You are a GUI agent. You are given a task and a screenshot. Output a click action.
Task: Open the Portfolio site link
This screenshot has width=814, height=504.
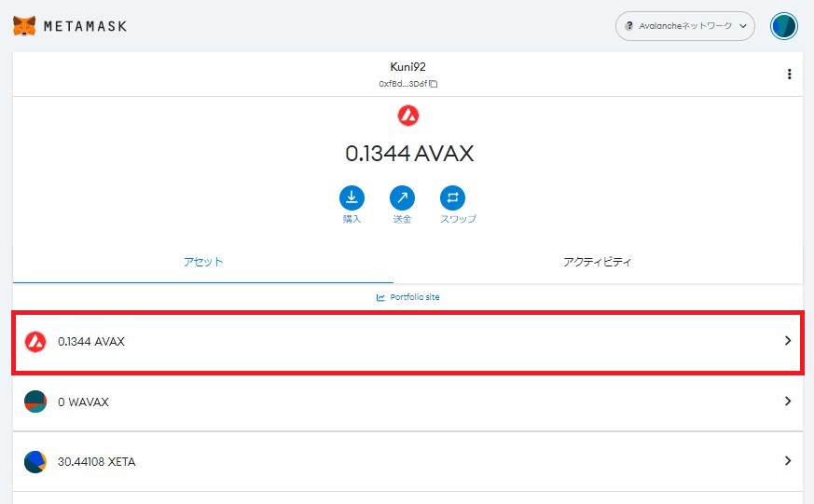pyautogui.click(x=408, y=297)
